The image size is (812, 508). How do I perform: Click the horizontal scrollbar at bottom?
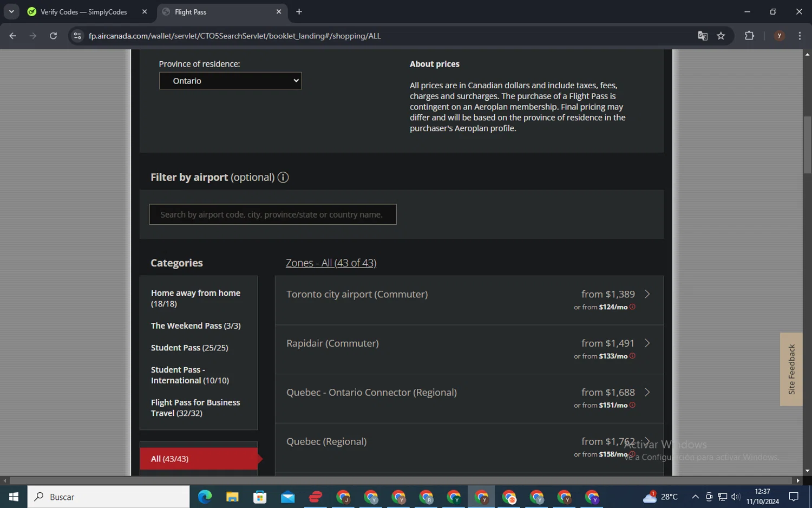401,480
